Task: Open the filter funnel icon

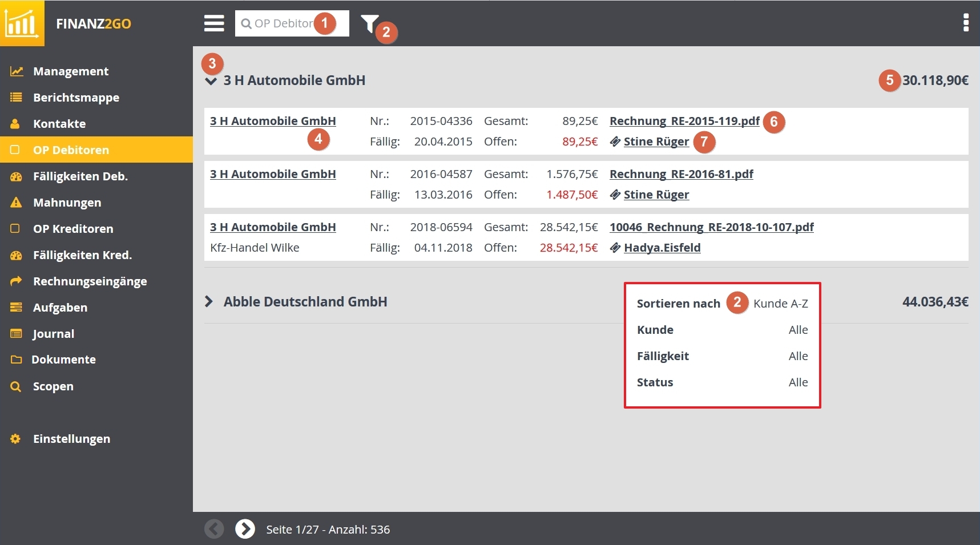Action: (x=369, y=23)
